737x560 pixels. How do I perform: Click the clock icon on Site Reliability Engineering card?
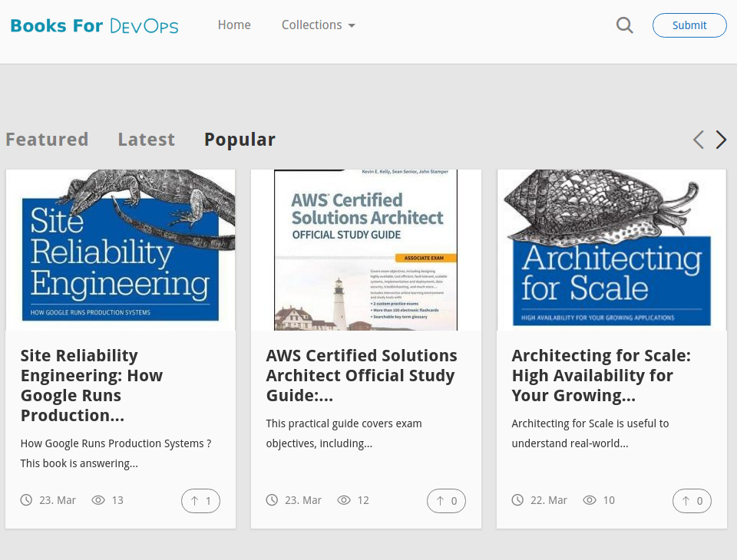click(26, 499)
